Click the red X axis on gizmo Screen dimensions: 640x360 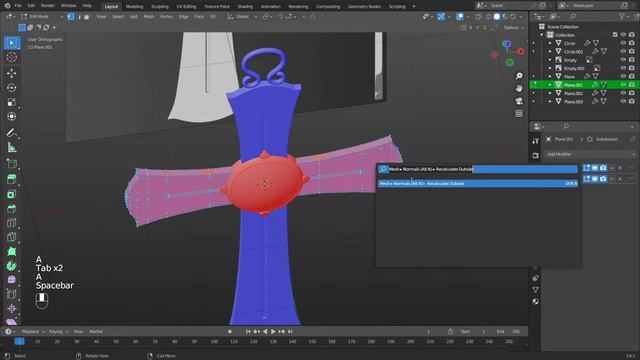coord(521,51)
